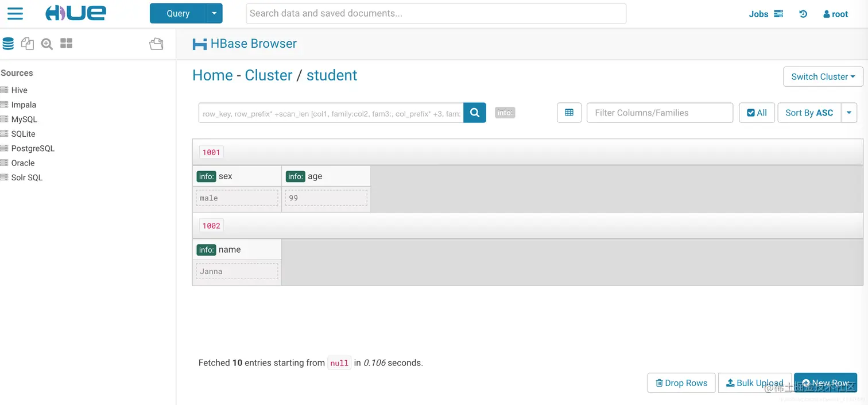Go to Cluster breadcrumb link
The image size is (868, 405).
(269, 75)
